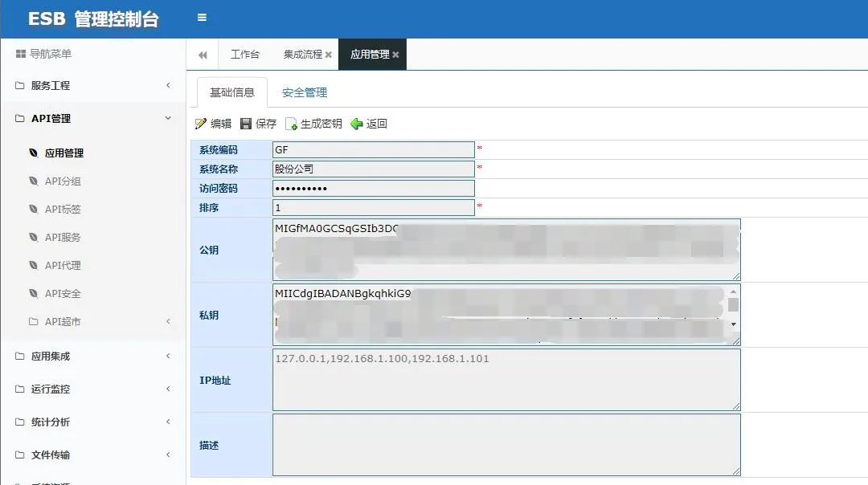Open API服务 in the sidebar
The height and width of the screenshot is (485, 868).
tap(63, 238)
